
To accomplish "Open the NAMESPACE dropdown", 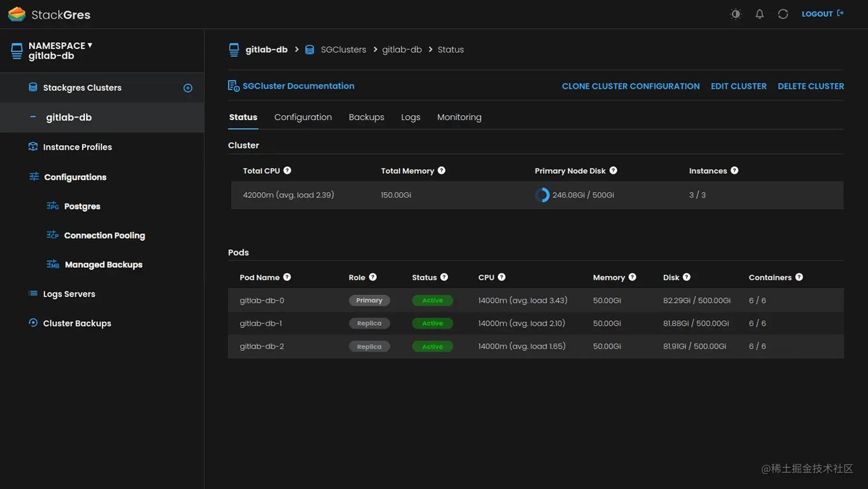I will pos(60,45).
